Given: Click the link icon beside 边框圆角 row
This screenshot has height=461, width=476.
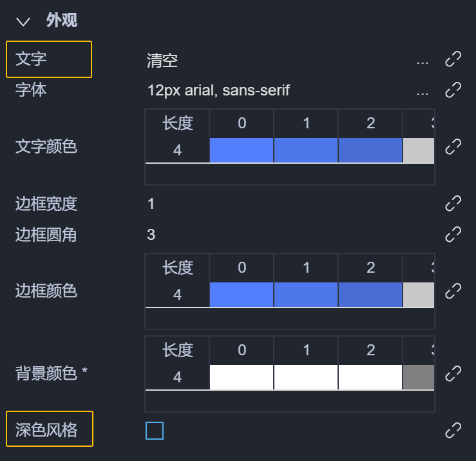Looking at the screenshot, I should click(x=453, y=233).
